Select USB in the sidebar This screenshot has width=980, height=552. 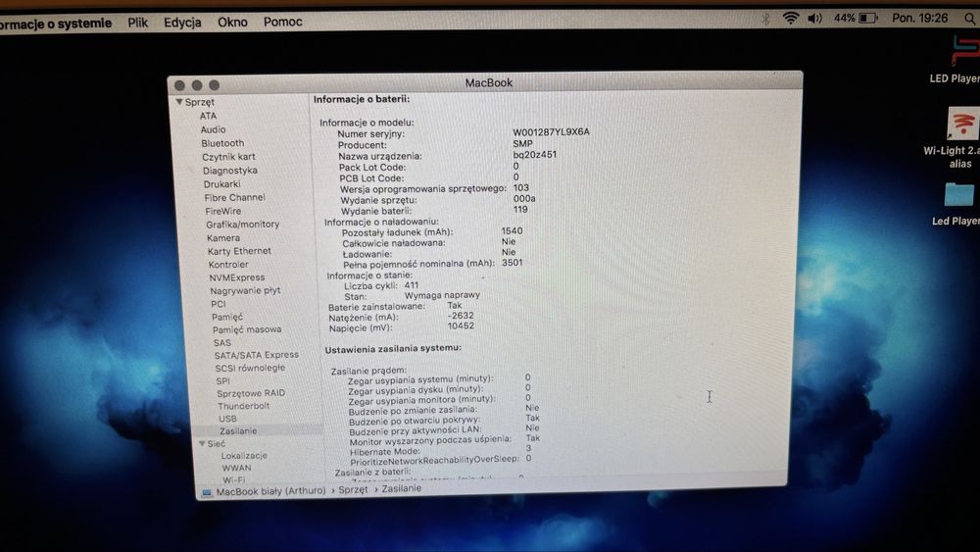point(227,419)
